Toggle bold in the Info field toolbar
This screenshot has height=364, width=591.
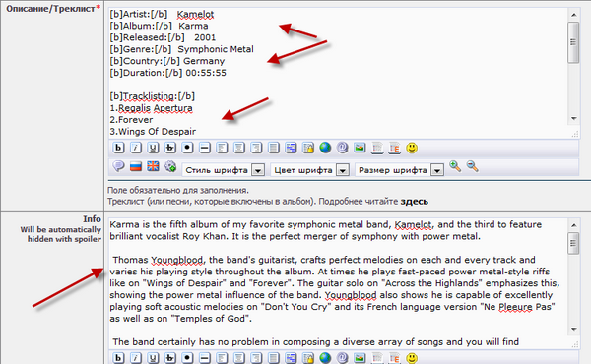[118, 357]
